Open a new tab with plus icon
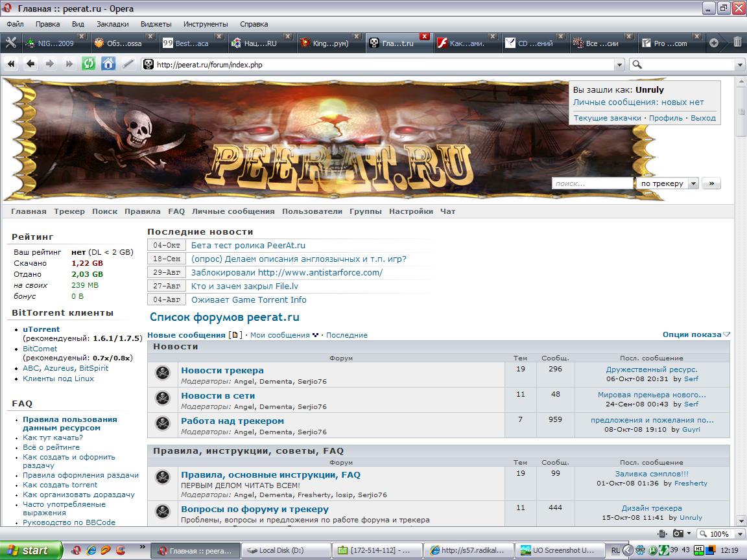747x560 pixels. pyautogui.click(x=714, y=43)
